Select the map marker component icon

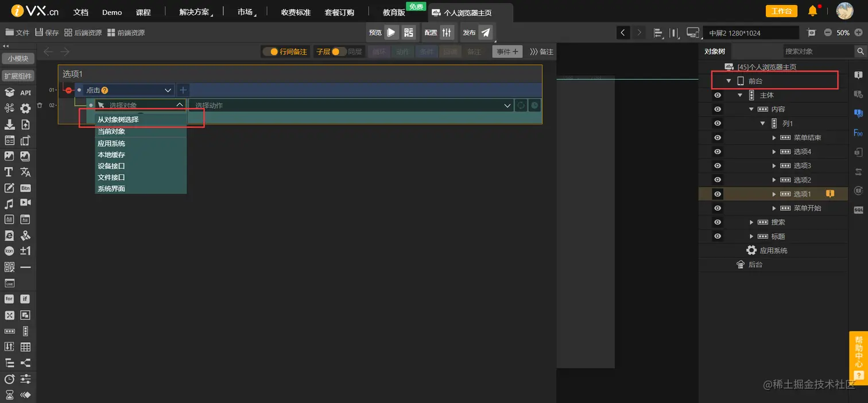pos(25,235)
